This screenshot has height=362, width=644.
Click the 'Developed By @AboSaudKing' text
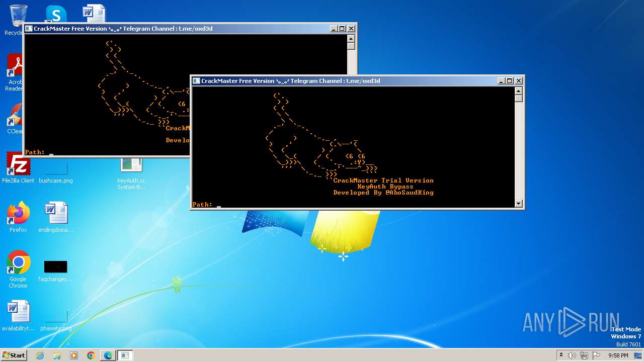pyautogui.click(x=383, y=193)
